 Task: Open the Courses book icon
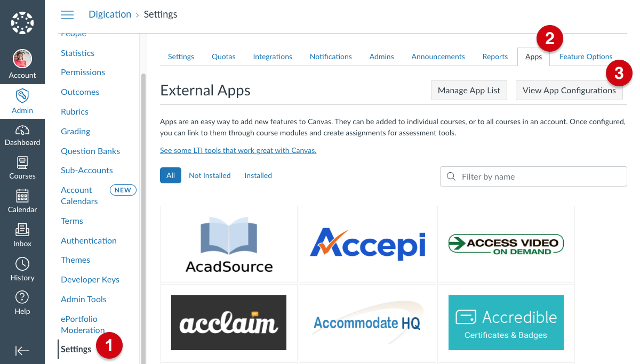point(22,163)
